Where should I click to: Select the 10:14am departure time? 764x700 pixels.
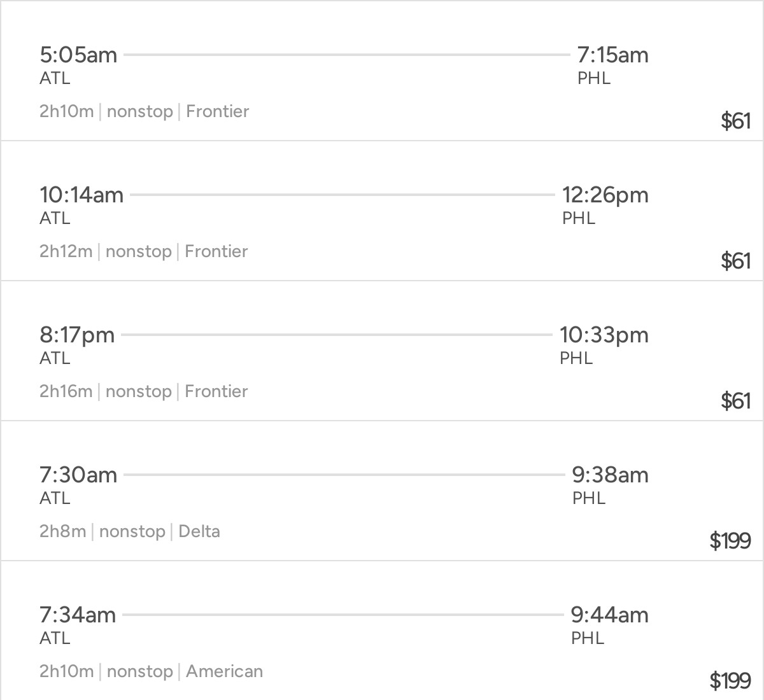[81, 195]
